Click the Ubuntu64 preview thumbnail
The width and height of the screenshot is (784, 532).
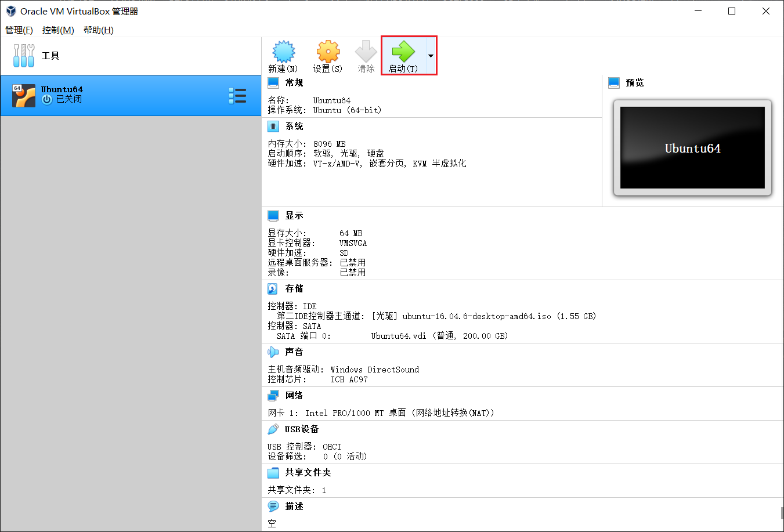pos(692,148)
